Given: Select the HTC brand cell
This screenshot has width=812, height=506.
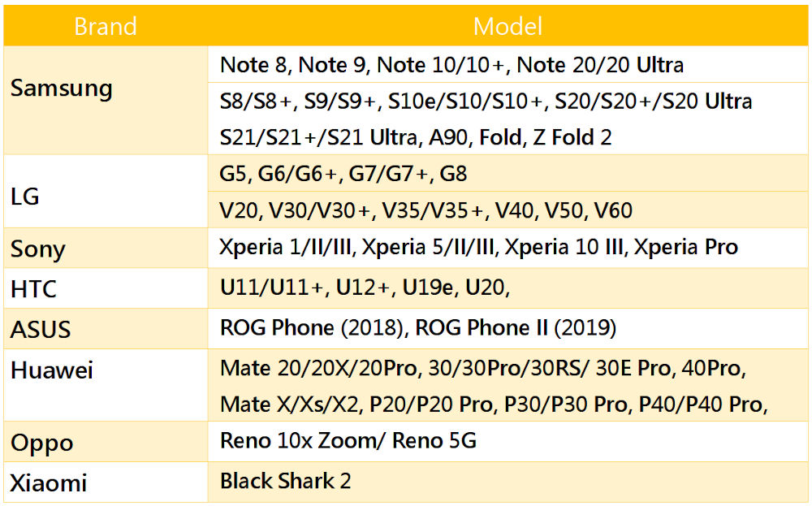Looking at the screenshot, I should tap(106, 288).
